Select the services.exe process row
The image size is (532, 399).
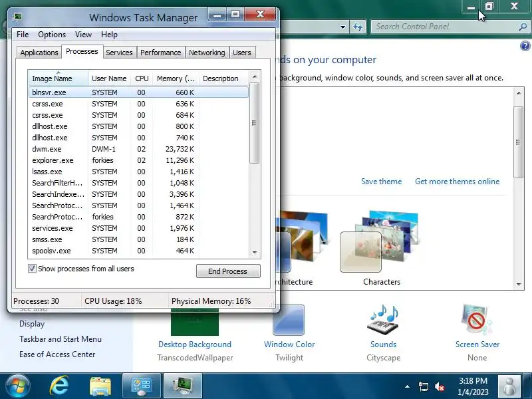point(139,228)
